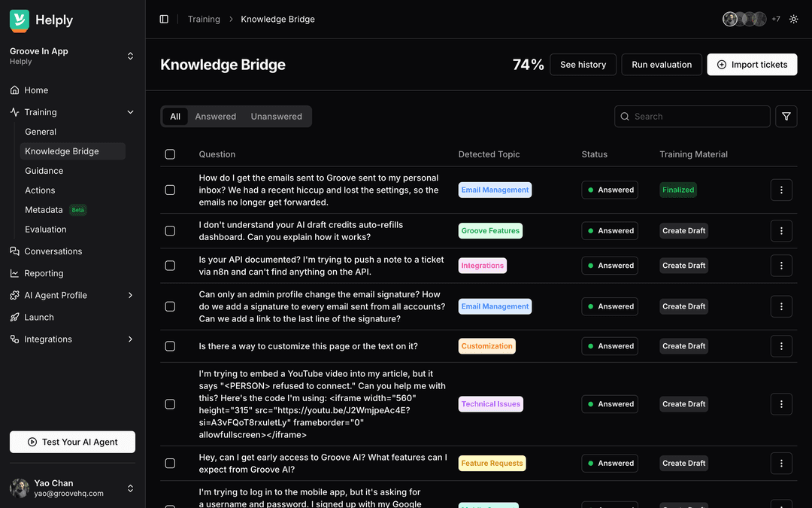Click the Launch rocket icon
Viewport: 812px width, 508px height.
coord(14,318)
